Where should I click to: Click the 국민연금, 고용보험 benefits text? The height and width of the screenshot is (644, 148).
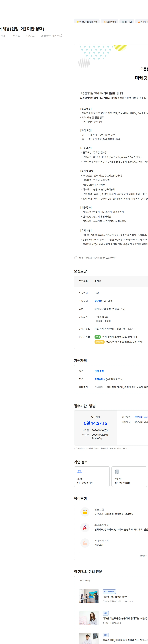tap(114, 514)
